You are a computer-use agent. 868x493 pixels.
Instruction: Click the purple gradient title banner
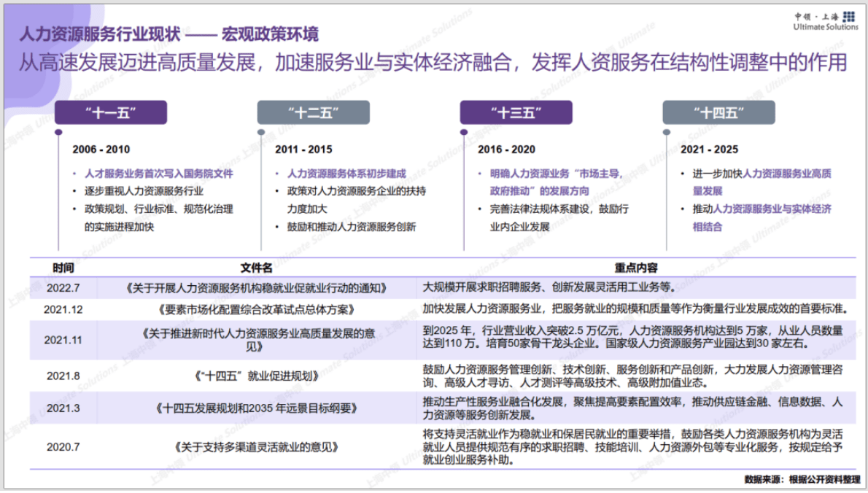tap(434, 62)
